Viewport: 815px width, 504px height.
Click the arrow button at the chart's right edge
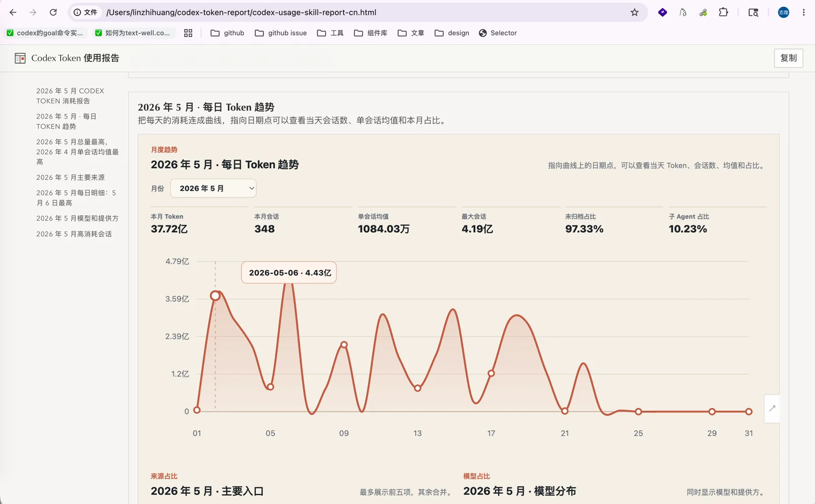tap(772, 408)
